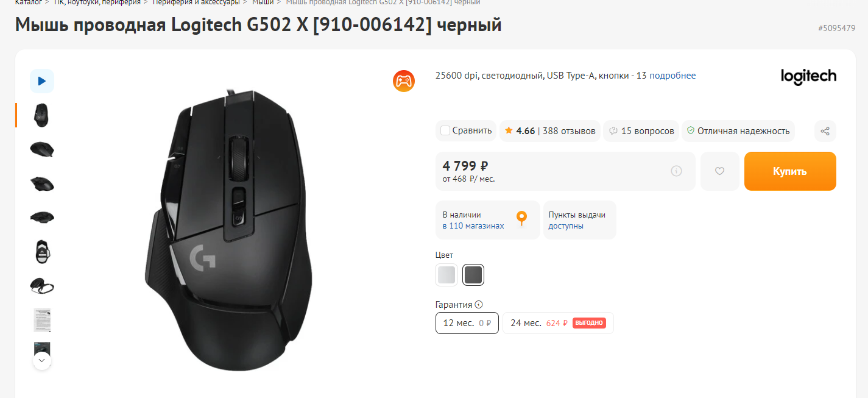This screenshot has height=398, width=868.
Task: Choose the white color swatch
Action: click(446, 275)
